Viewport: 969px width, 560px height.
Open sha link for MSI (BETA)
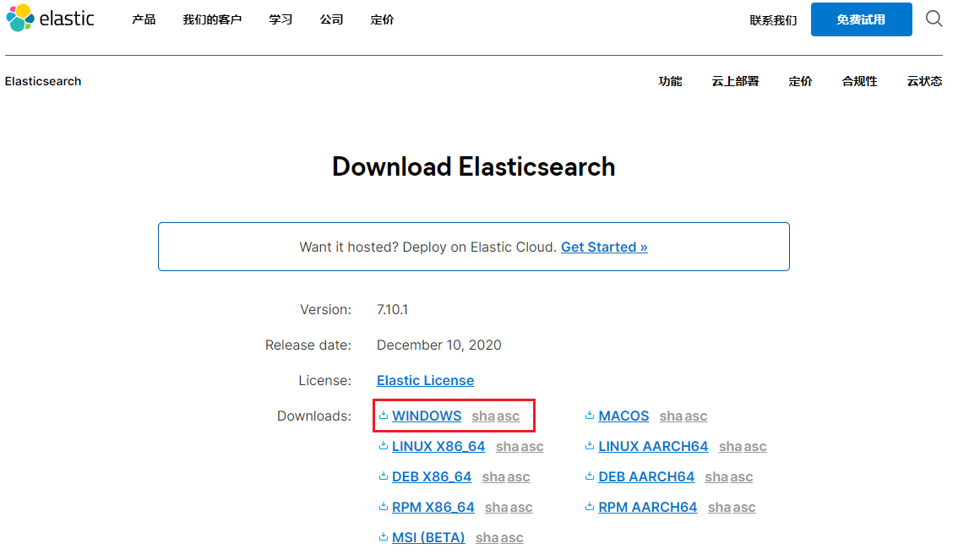(487, 538)
